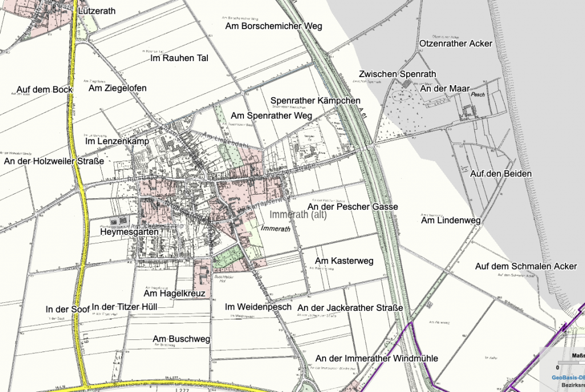The image size is (585, 392).
Task: Click the An der Holzweiler Straße label
Action: tap(54, 162)
